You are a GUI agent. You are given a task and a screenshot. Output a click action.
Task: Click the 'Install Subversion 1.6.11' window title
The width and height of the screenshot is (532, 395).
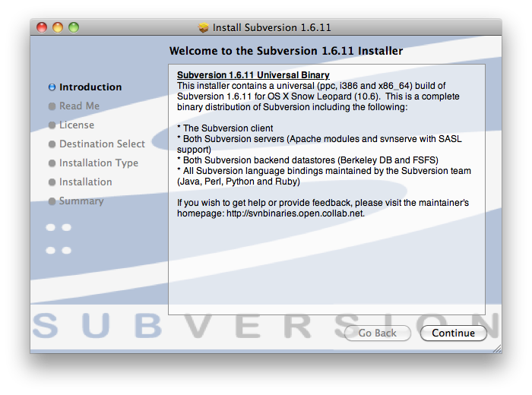click(272, 27)
